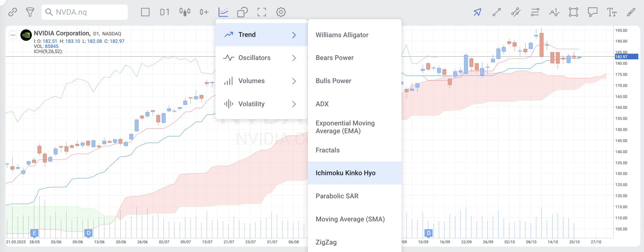Viewport: 644px width, 252px height.
Task: Click the E earnings marker at 28/05
Action: [35, 233]
